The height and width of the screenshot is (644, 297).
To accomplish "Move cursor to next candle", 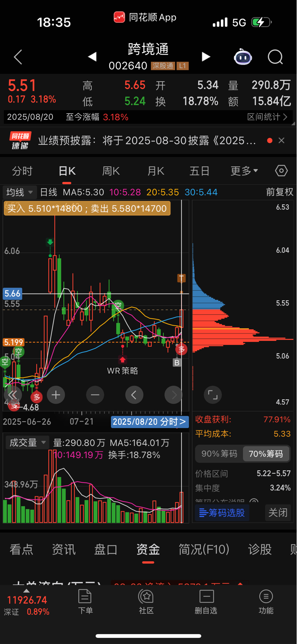I will click(x=173, y=395).
